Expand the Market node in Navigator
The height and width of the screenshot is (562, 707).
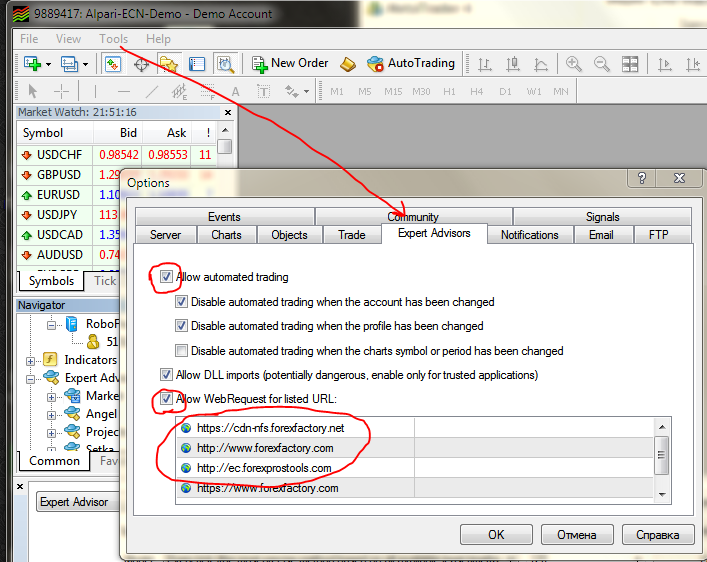pos(51,397)
